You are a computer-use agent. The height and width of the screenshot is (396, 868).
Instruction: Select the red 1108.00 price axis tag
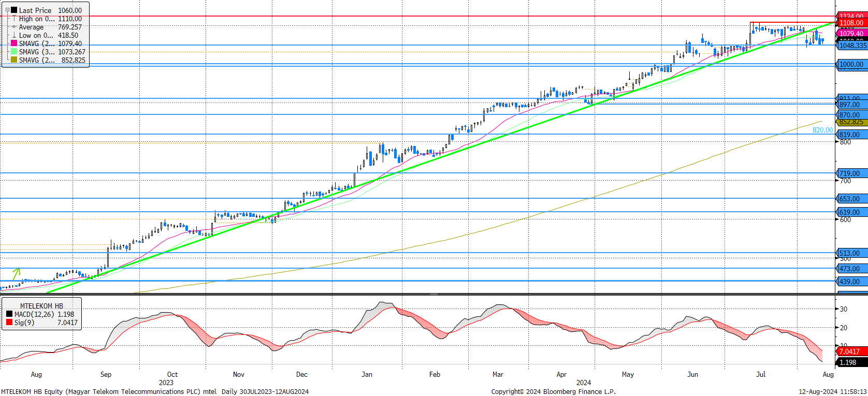[852, 23]
